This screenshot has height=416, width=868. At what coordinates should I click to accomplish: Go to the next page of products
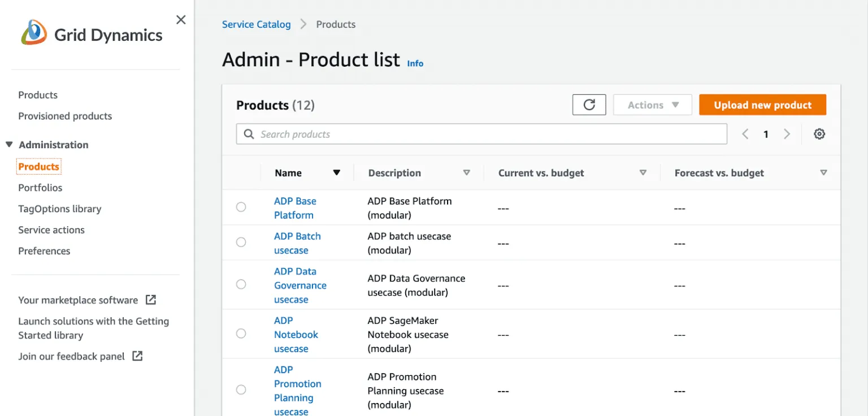tap(787, 134)
